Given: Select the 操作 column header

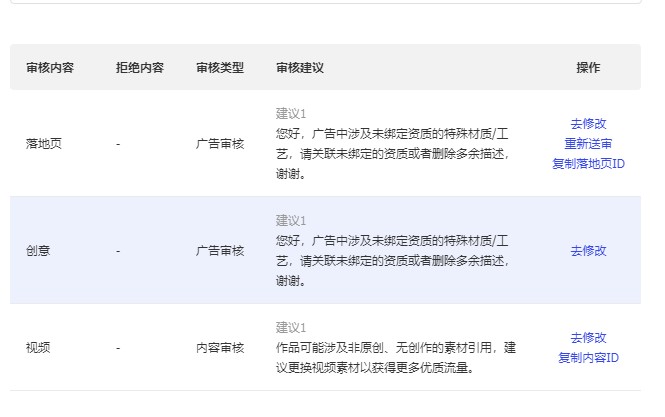Looking at the screenshot, I should click(588, 67).
